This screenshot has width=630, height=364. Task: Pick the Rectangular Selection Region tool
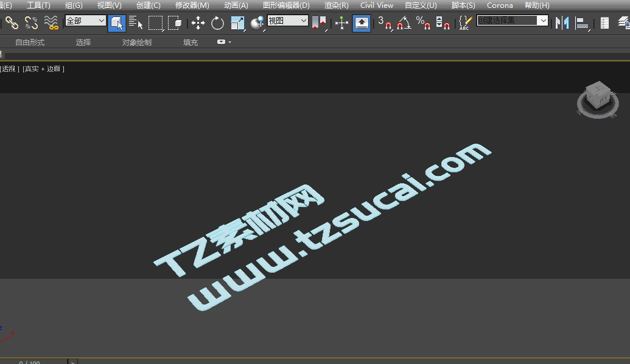pyautogui.click(x=155, y=23)
